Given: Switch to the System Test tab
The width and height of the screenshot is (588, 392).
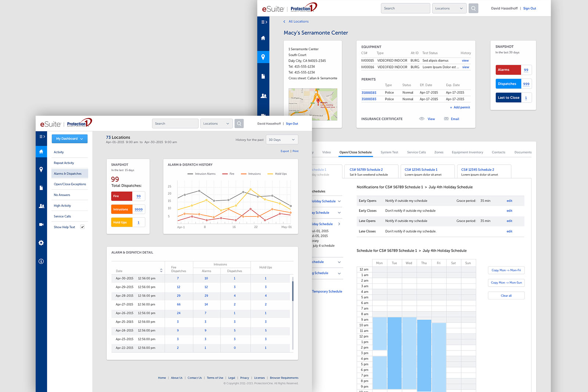Looking at the screenshot, I should 389,152.
